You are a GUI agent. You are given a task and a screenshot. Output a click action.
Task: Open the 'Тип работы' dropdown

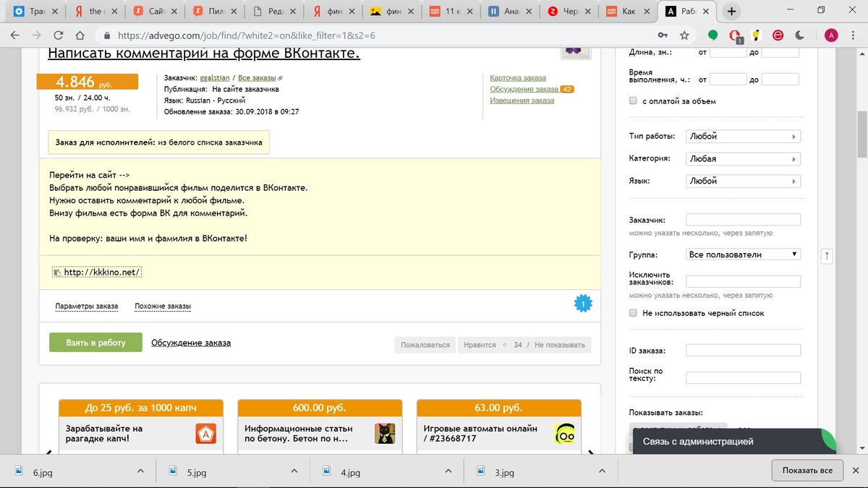point(743,137)
